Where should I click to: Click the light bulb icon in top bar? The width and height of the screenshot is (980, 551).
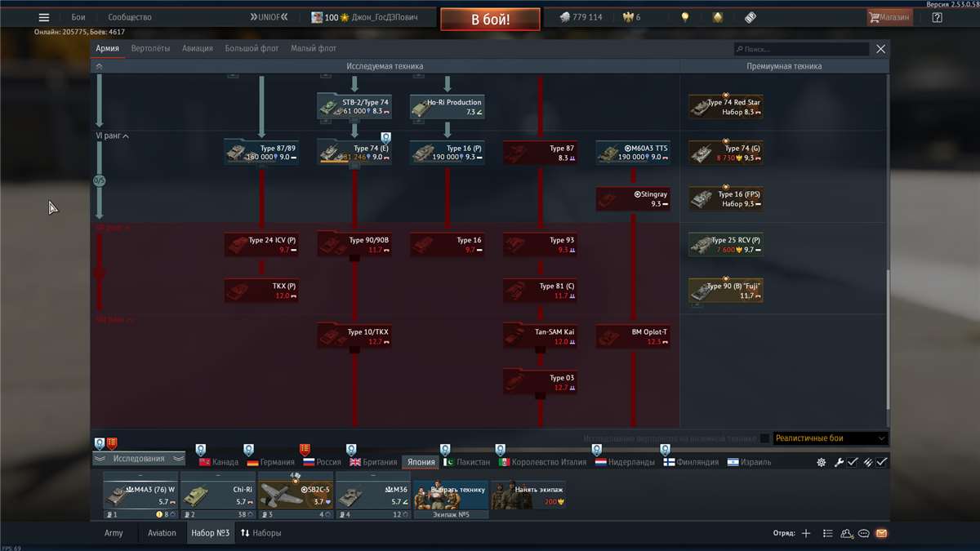click(x=685, y=17)
